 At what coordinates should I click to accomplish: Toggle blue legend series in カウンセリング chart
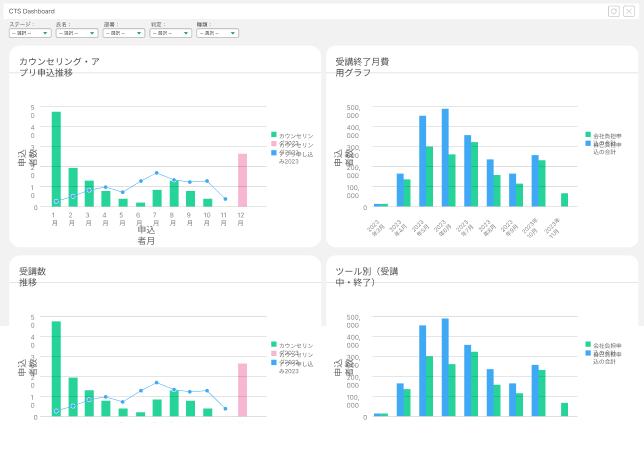[x=274, y=153]
